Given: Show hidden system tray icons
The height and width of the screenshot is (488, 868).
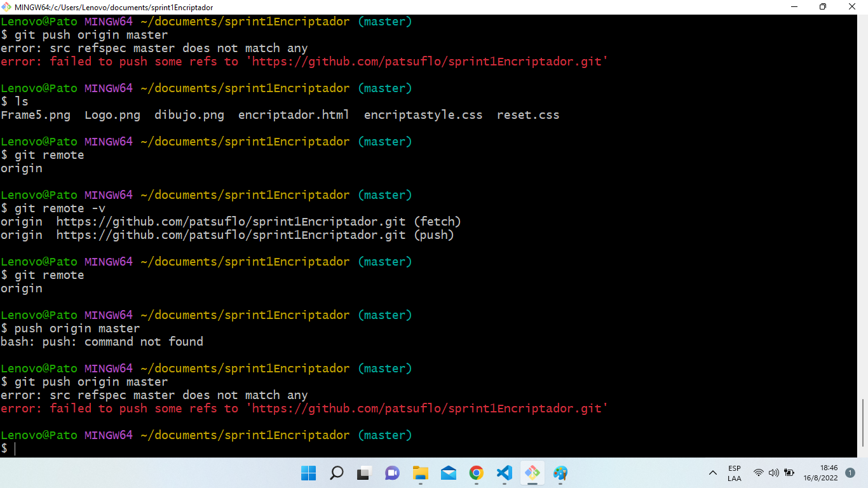Looking at the screenshot, I should point(713,473).
